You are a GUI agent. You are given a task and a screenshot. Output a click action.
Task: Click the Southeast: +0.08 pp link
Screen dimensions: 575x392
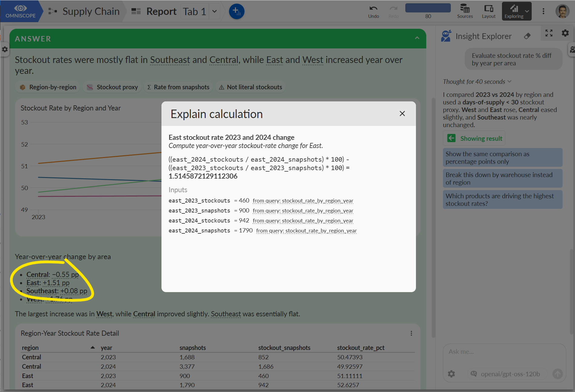pyautogui.click(x=57, y=291)
